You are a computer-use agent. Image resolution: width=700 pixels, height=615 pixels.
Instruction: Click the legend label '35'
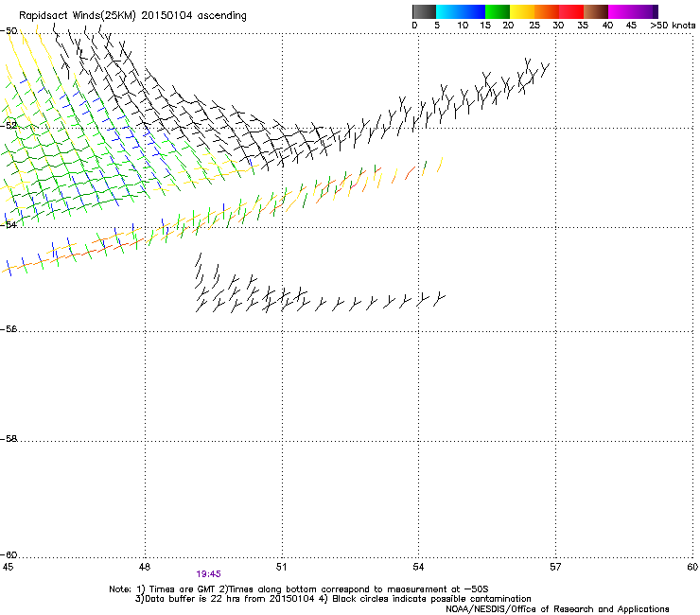click(x=583, y=26)
